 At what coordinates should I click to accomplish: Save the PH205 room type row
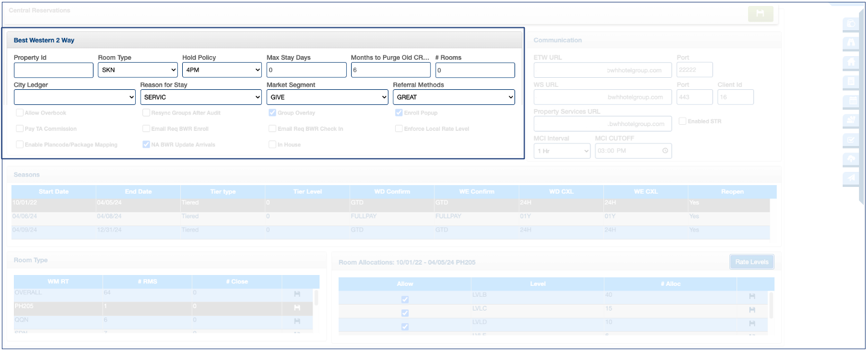point(297,308)
